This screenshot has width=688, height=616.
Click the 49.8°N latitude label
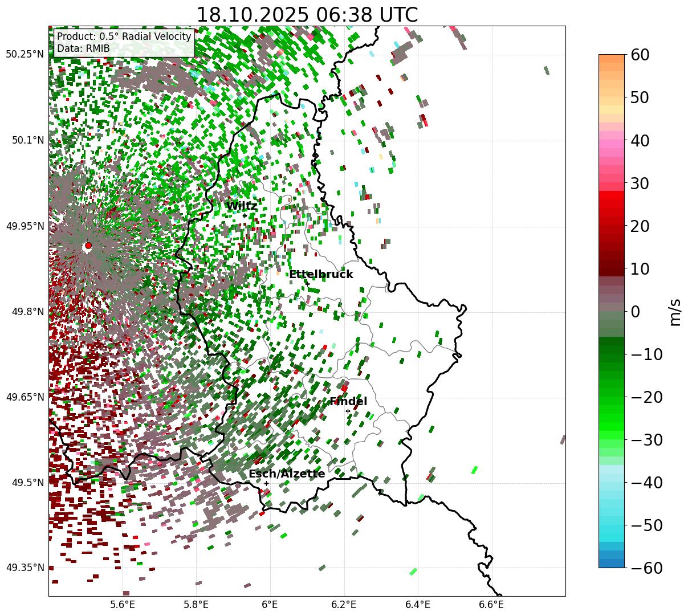click(x=27, y=312)
